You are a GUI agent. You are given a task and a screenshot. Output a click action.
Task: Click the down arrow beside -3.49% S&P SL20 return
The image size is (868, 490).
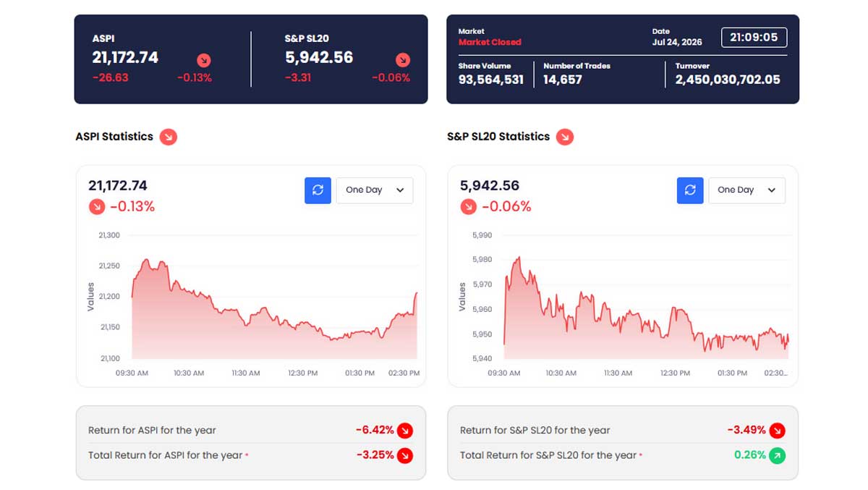777,431
